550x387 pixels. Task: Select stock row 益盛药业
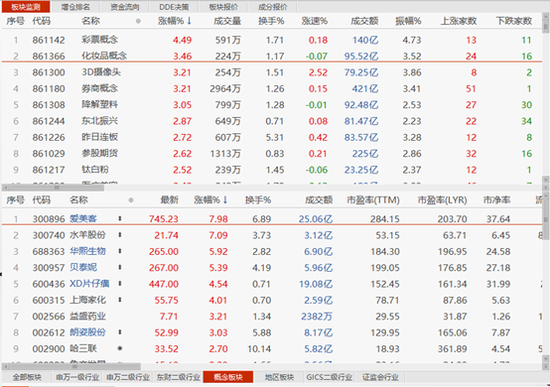tap(272, 316)
